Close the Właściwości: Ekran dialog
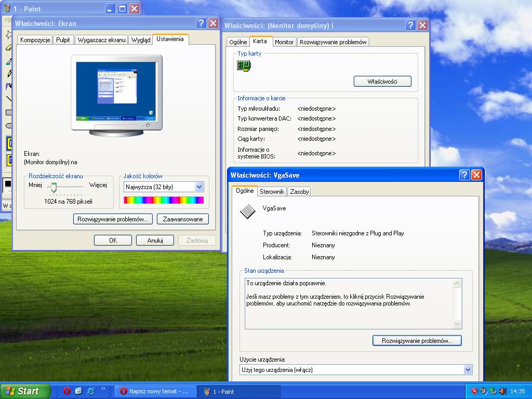 (x=213, y=23)
